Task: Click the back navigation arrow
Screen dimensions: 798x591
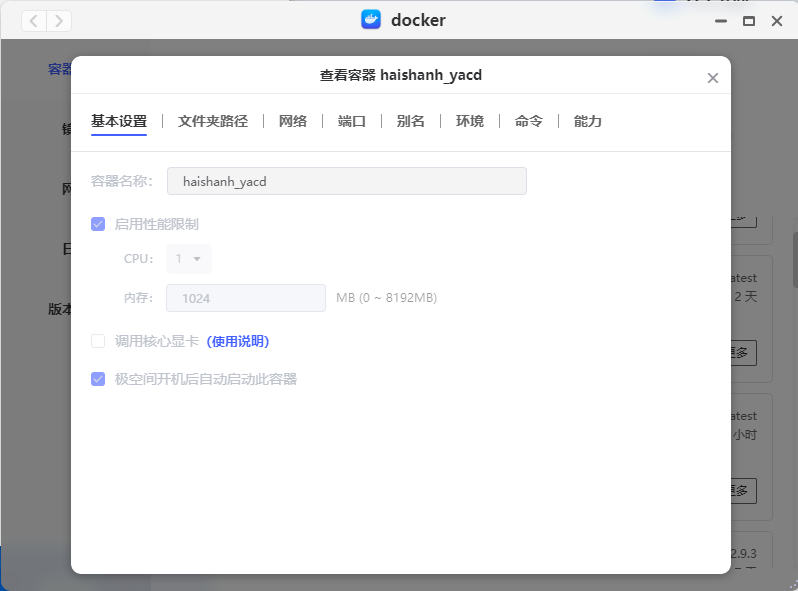Action: pos(34,20)
